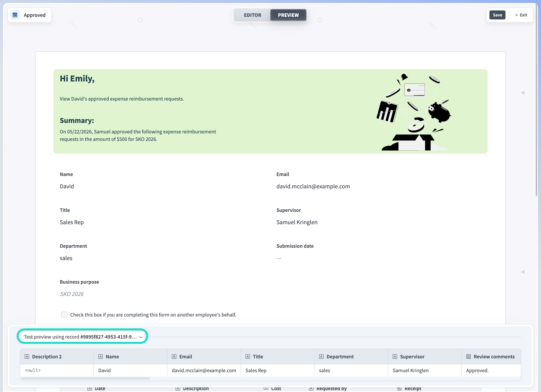Click the text type icon beside Name column

(x=101, y=356)
